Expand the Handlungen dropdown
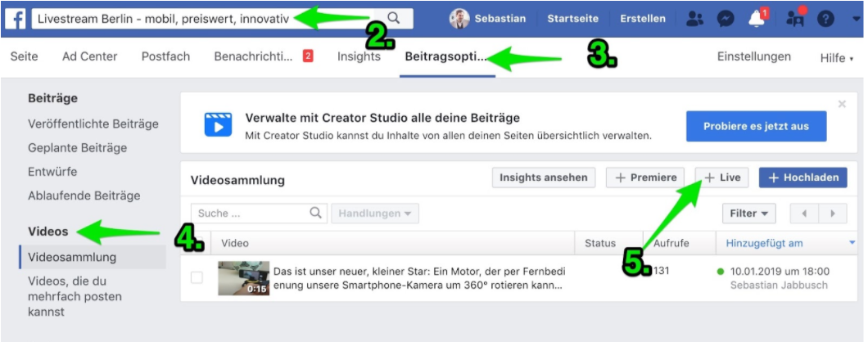This screenshot has height=342, width=868. [x=374, y=214]
